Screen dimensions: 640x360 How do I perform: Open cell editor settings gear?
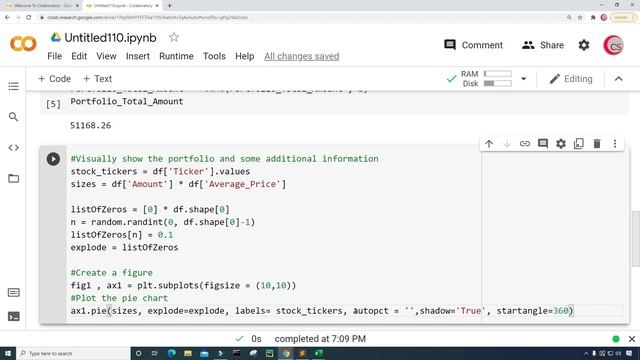point(561,144)
